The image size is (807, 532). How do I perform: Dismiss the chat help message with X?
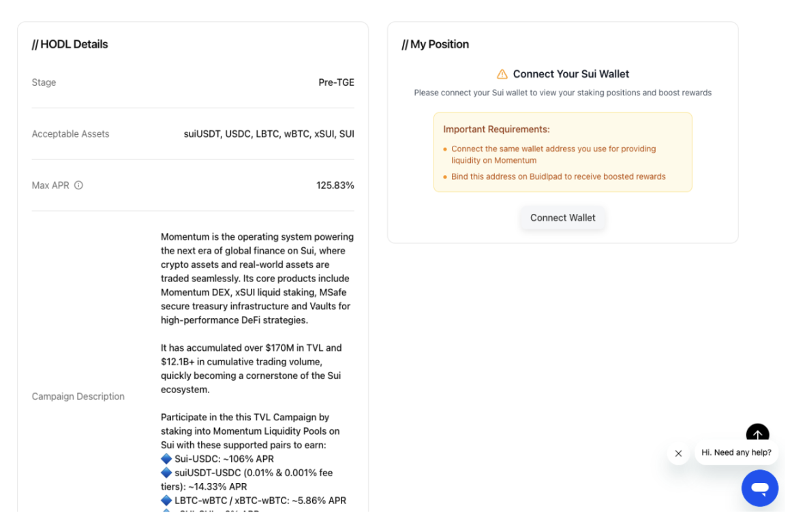pos(678,453)
